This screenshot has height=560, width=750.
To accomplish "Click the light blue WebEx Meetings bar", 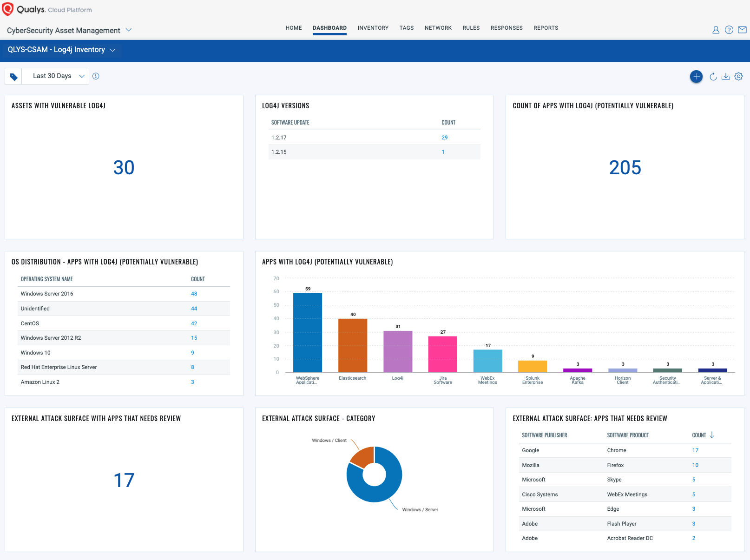I will (488, 361).
